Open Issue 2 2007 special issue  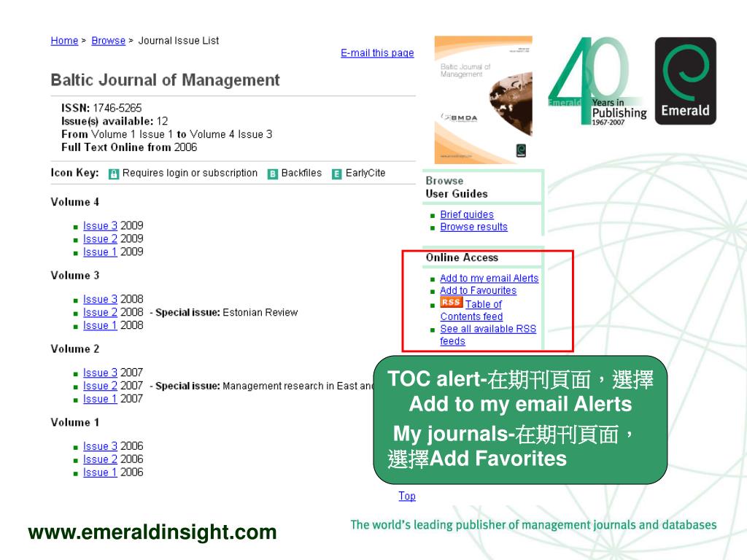pos(100,386)
